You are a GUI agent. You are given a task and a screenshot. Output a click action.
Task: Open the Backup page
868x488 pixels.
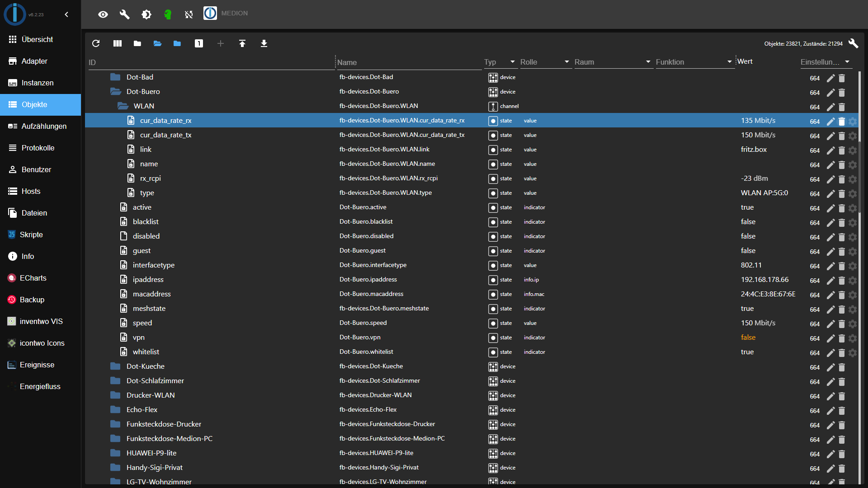40,300
